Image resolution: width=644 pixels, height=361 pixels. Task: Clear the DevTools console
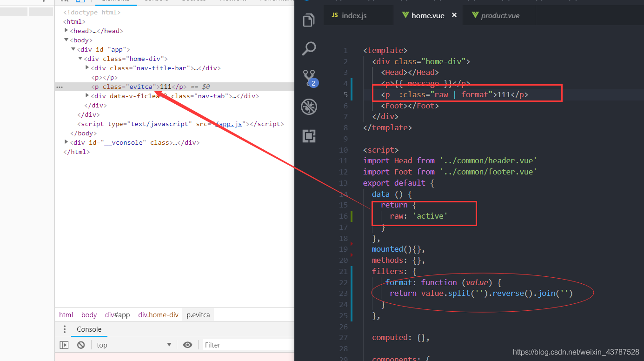coord(81,345)
